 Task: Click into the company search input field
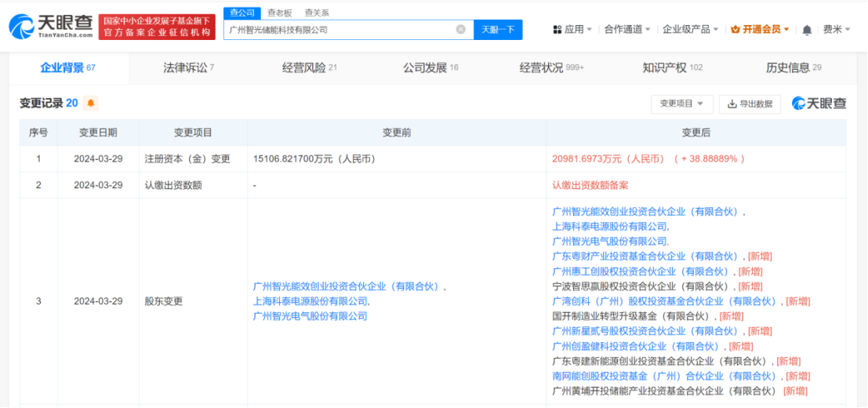337,30
